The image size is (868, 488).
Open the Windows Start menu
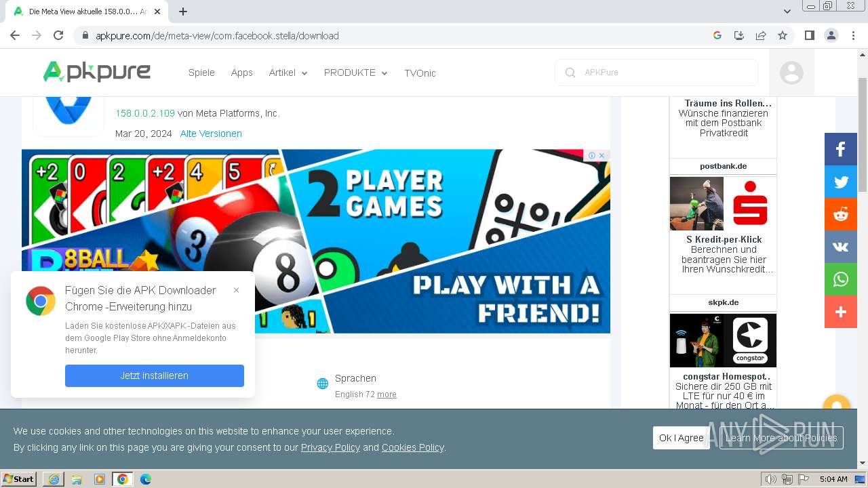pos(19,479)
